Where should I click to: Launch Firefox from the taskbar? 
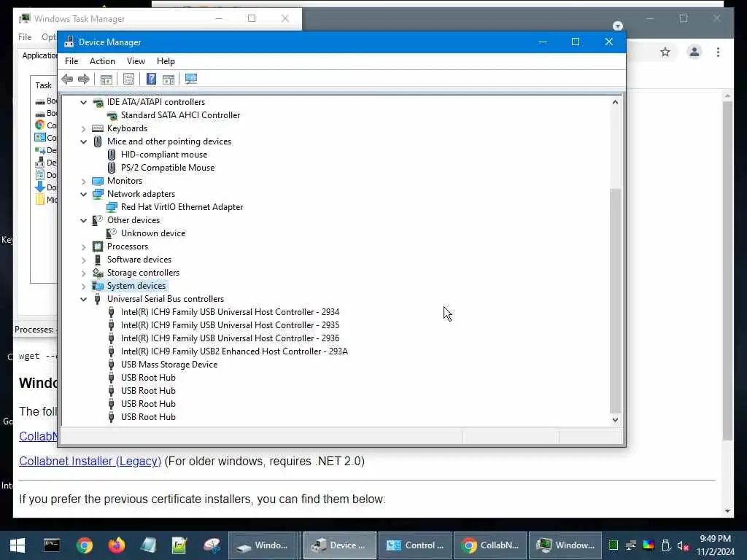pos(116,545)
